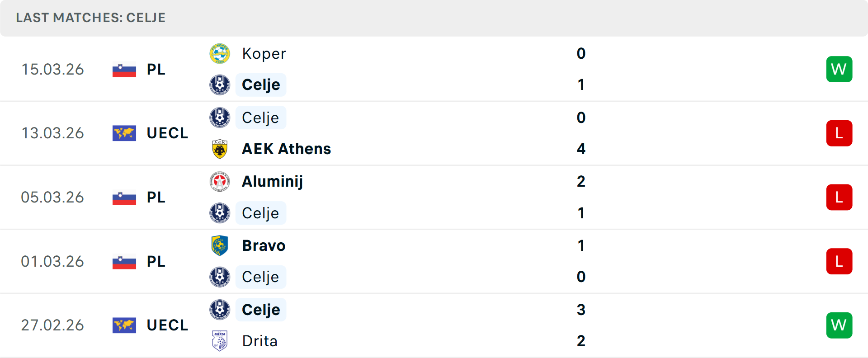Image resolution: width=868 pixels, height=358 pixels.
Task: Open the Aluminij team link
Action: coord(272,182)
